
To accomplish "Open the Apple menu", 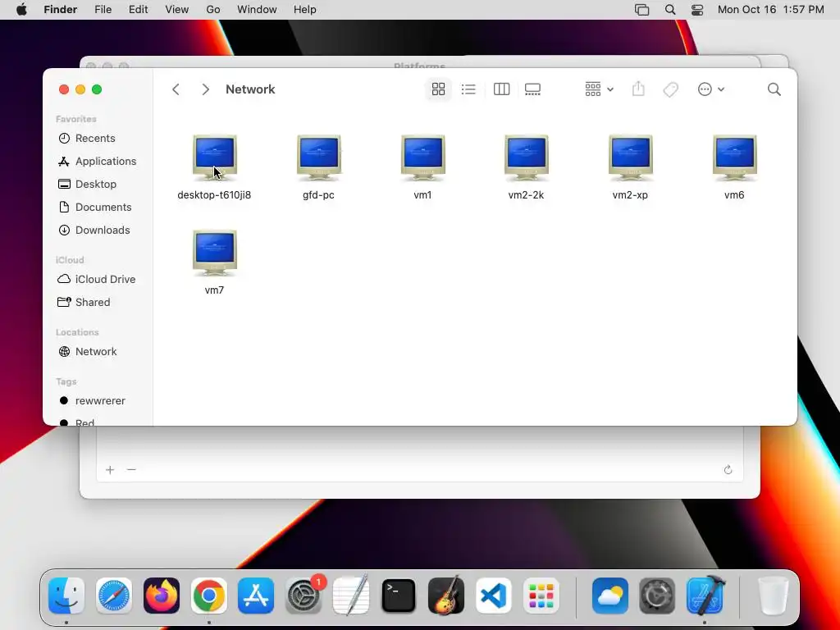I will click(21, 10).
